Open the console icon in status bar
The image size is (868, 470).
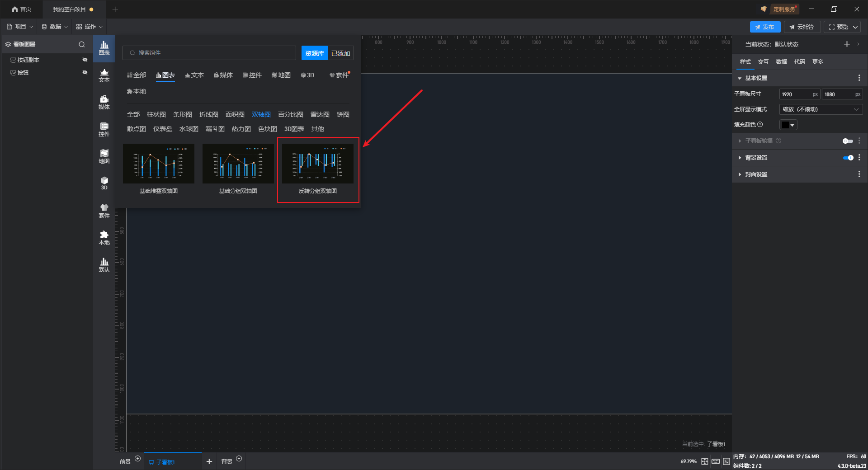tap(726, 461)
